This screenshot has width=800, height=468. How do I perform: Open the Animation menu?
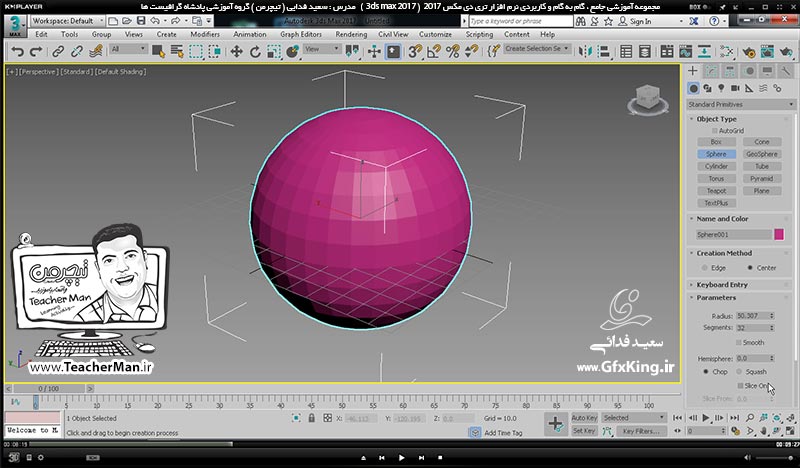point(249,34)
